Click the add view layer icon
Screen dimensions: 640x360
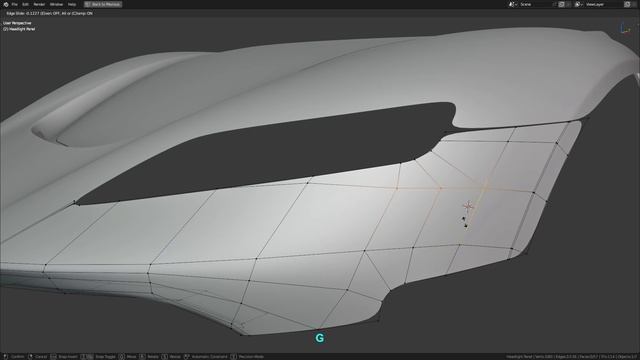[627, 4]
